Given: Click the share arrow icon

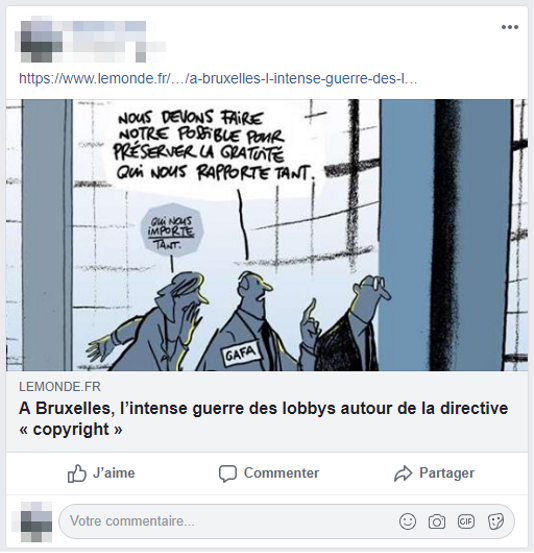Looking at the screenshot, I should (x=403, y=473).
